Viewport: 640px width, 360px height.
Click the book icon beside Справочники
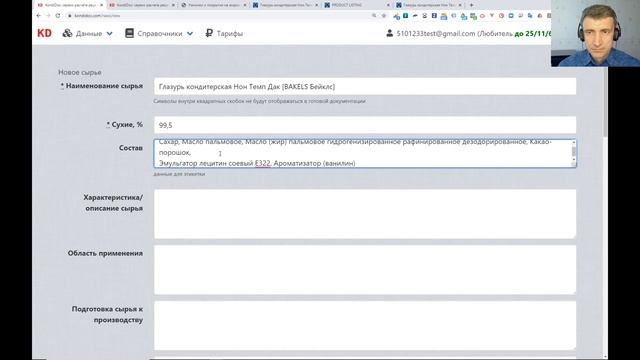[129, 33]
